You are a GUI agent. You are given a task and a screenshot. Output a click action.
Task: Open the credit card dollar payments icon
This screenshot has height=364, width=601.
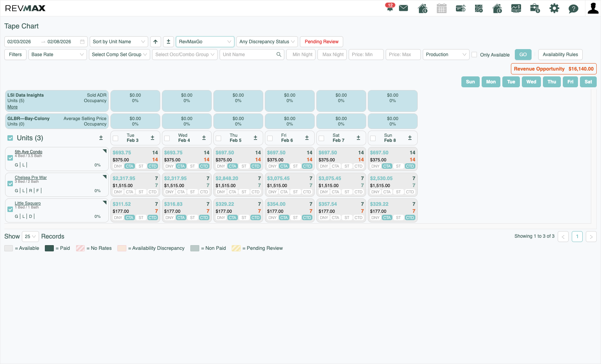point(461,8)
